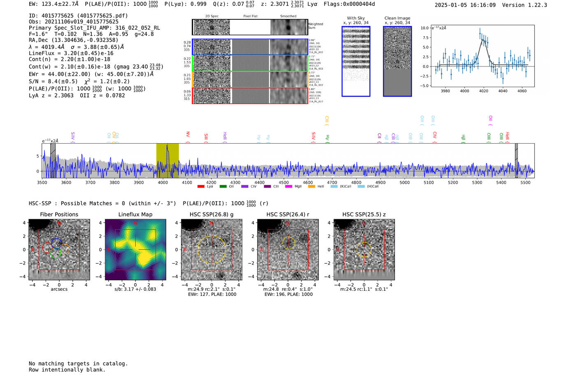
Task: Click the Fiber Positions image
Action: pyautogui.click(x=59, y=250)
